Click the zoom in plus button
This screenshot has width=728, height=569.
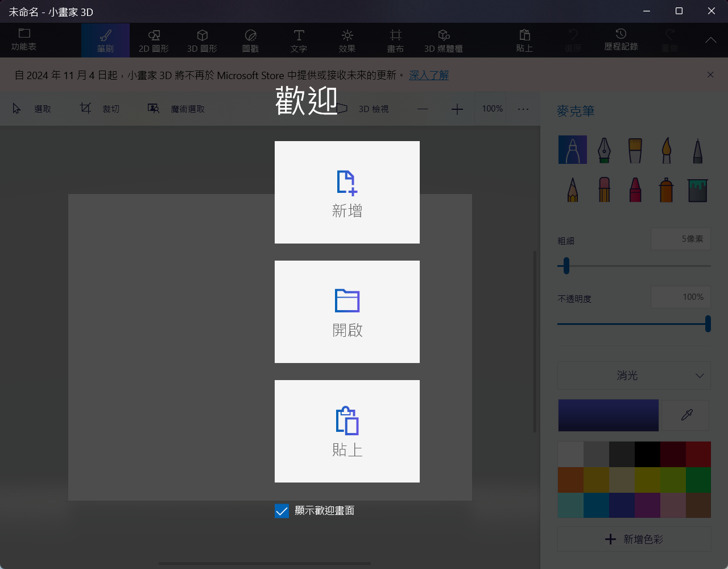click(x=457, y=109)
